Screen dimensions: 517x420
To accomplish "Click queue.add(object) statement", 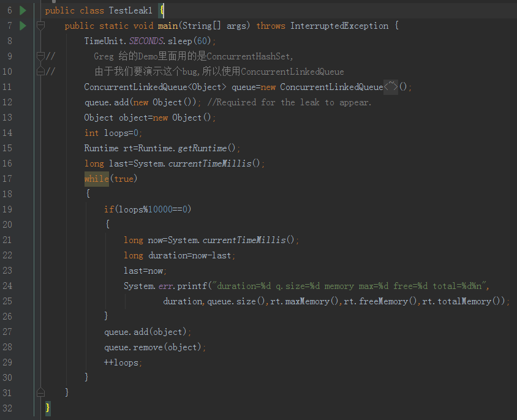I will point(148,332).
